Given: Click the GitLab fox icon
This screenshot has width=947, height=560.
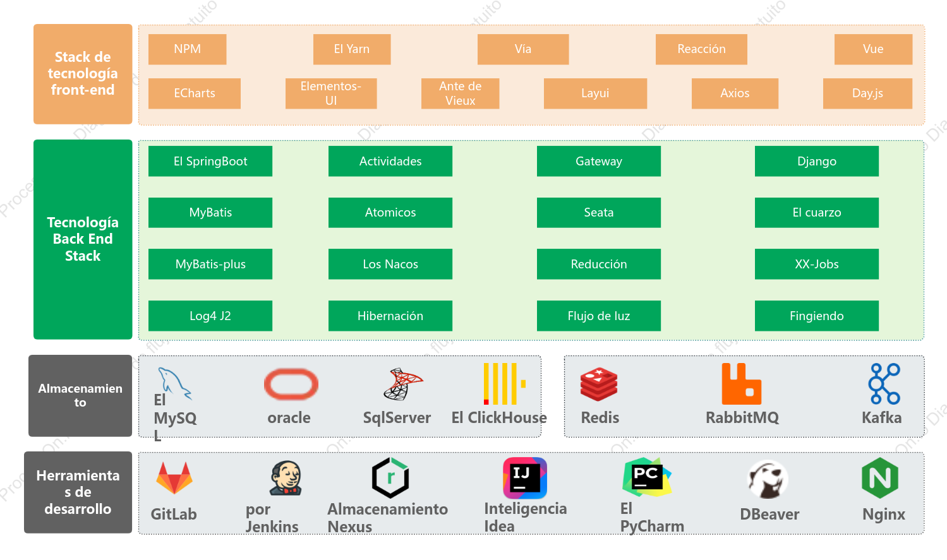Looking at the screenshot, I should (x=174, y=478).
